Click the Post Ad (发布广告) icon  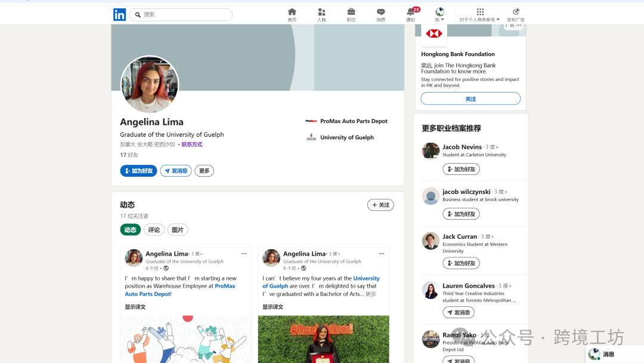[x=516, y=12]
